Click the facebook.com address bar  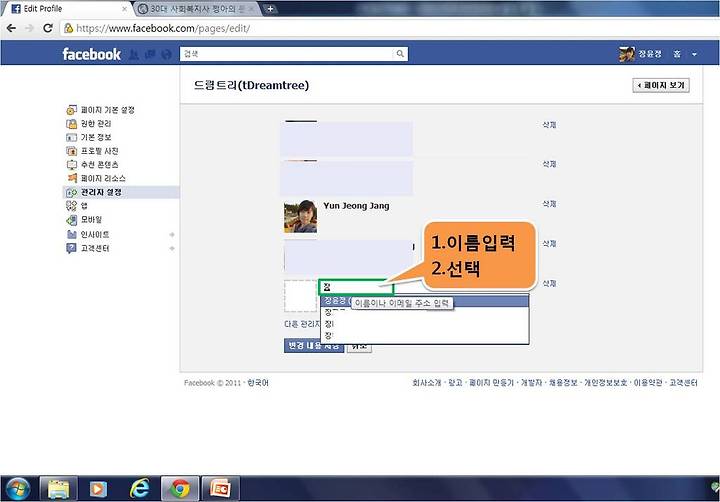pyautogui.click(x=390, y=28)
